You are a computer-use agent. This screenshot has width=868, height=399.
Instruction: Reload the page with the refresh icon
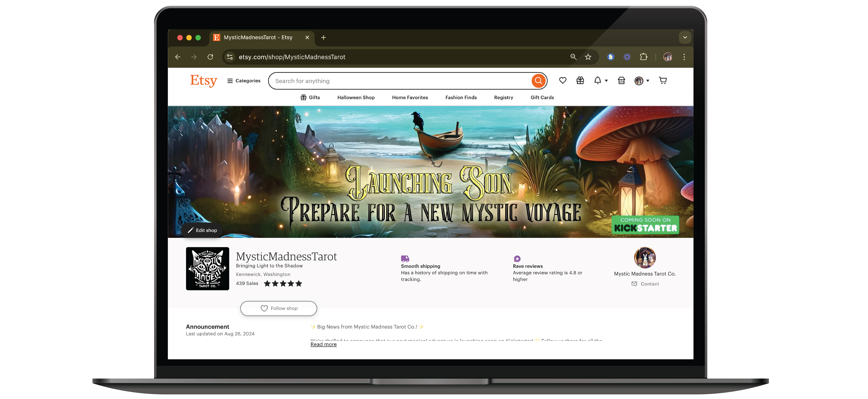click(210, 57)
